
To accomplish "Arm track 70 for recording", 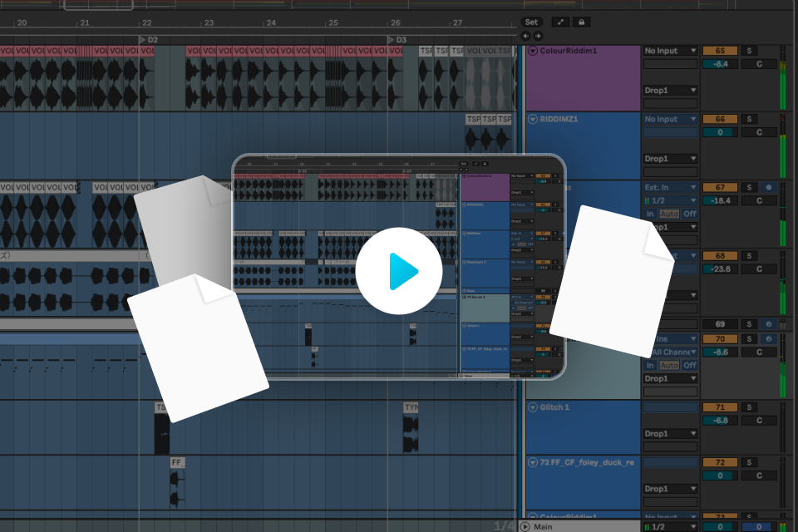I will click(768, 338).
